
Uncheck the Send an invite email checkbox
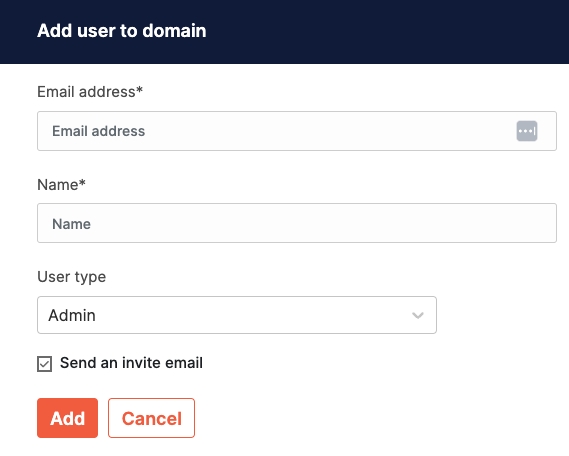(45, 364)
